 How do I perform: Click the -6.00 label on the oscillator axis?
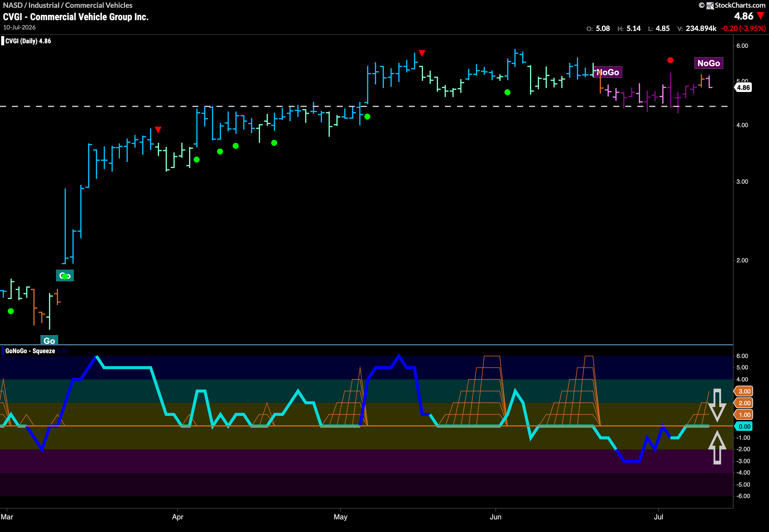pos(743,496)
